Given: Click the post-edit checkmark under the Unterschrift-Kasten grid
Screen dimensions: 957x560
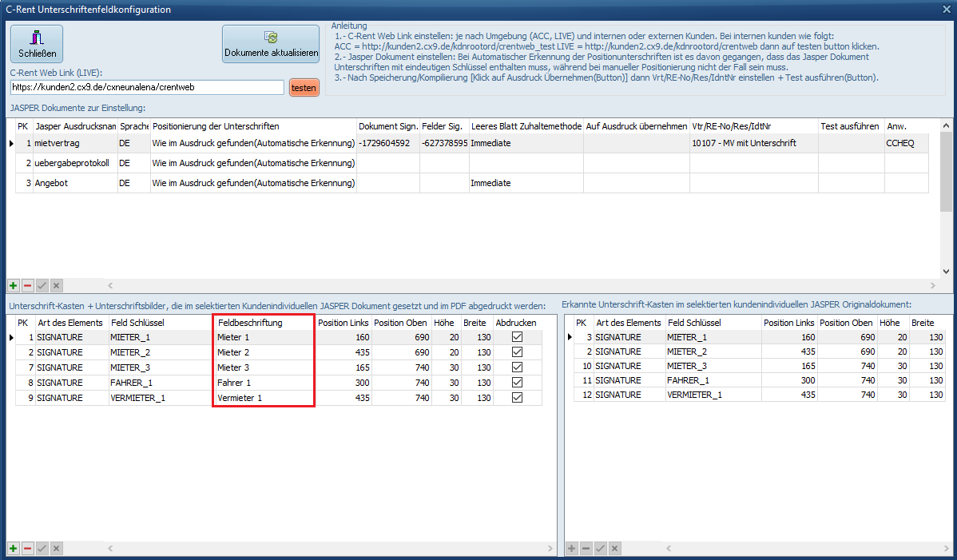Looking at the screenshot, I should point(42,548).
